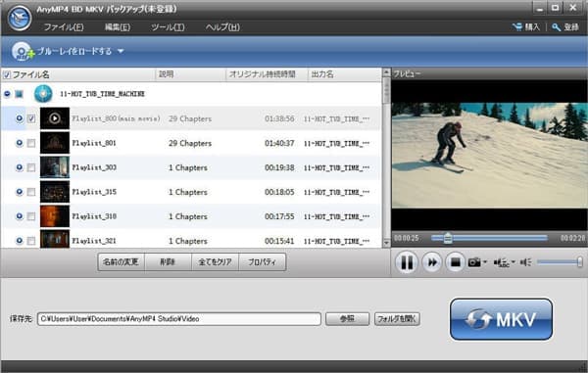
Task: Open the audio track dropdown arrow
Action: click(514, 261)
